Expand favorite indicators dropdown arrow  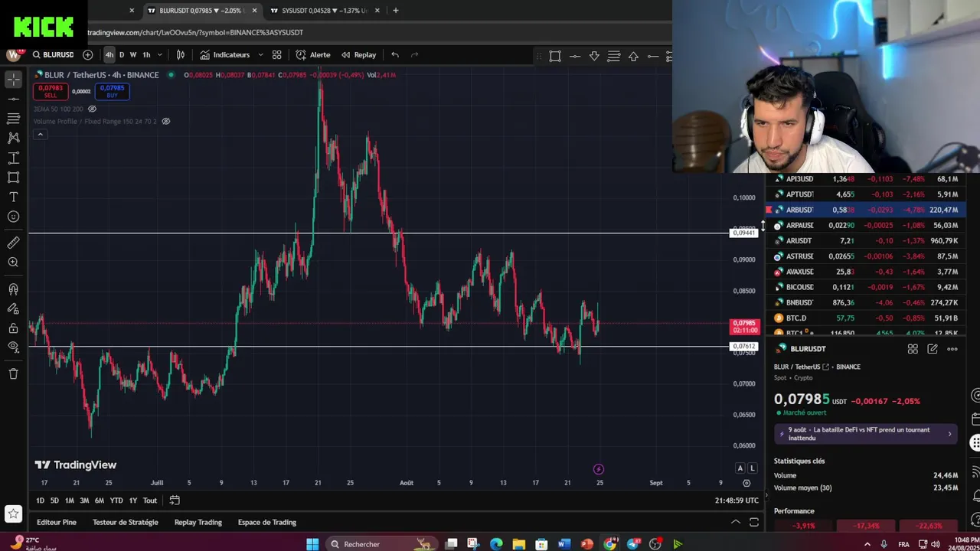pos(260,54)
